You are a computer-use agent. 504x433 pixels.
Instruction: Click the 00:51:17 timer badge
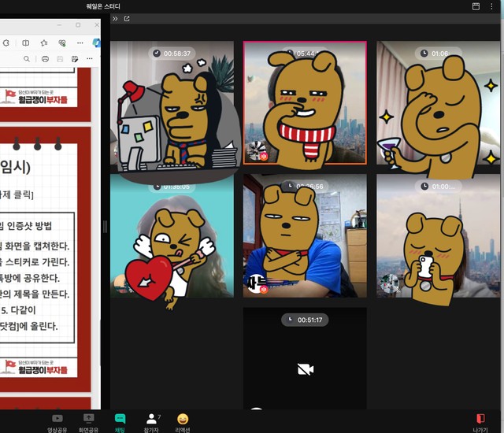[x=305, y=320]
